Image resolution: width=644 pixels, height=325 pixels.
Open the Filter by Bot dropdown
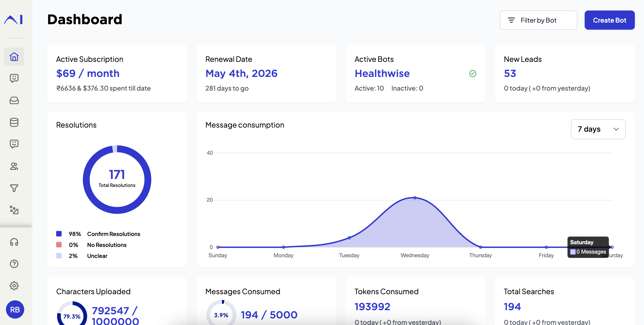(538, 20)
